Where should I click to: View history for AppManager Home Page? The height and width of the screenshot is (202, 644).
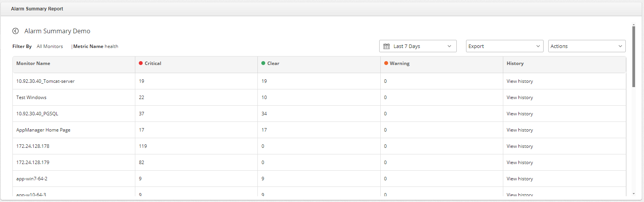pos(520,130)
